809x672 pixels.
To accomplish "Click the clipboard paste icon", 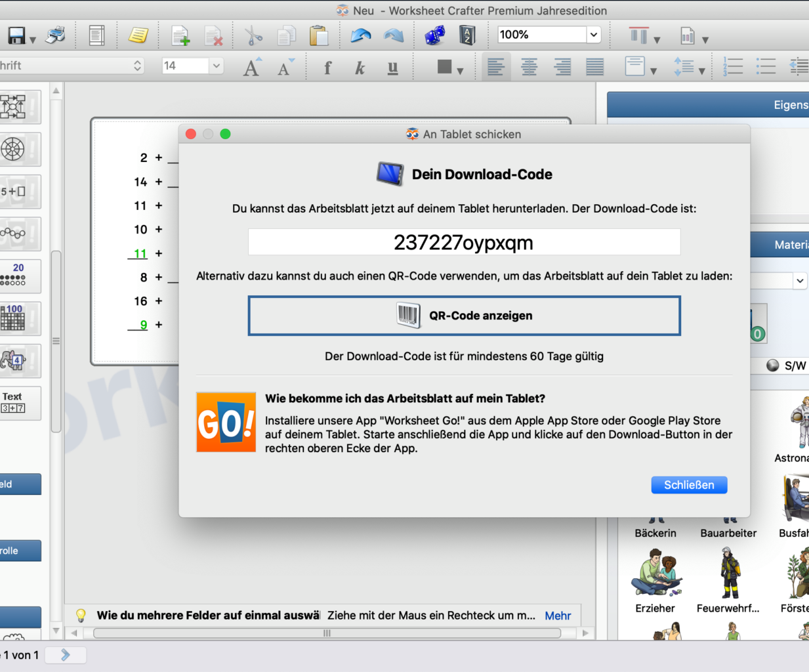I will [x=319, y=35].
